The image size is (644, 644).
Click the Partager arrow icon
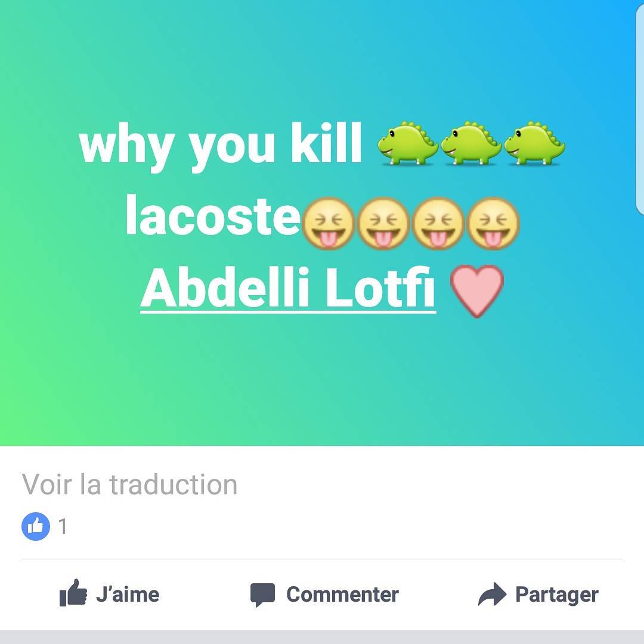point(492,594)
